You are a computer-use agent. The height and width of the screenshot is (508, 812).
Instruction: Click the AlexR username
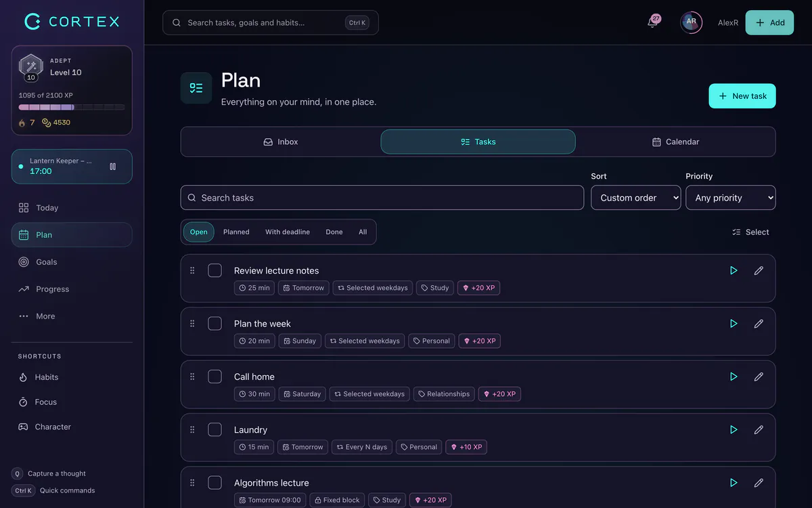click(728, 23)
